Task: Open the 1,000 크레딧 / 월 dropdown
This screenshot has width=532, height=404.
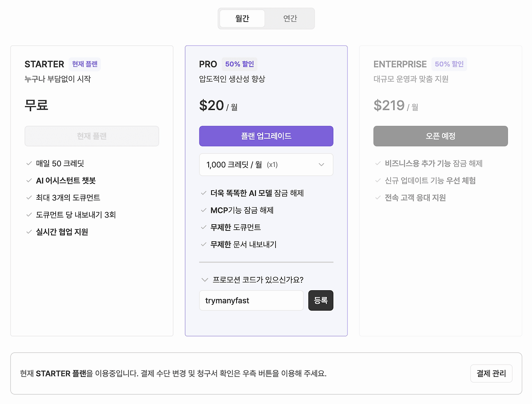Action: (x=258, y=165)
